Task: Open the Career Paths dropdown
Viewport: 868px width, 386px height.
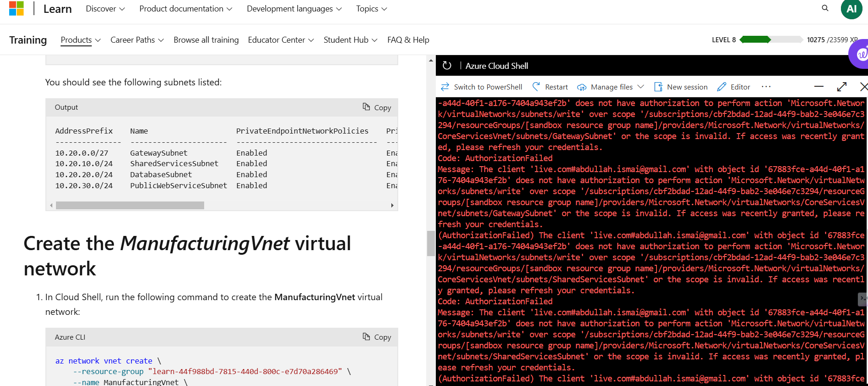Action: pyautogui.click(x=137, y=40)
